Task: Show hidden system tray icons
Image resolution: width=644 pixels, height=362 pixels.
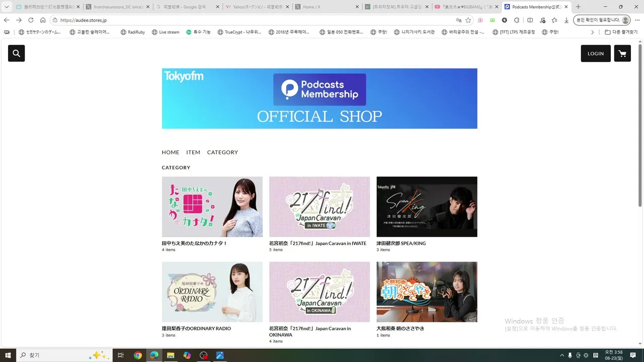Action: [x=562, y=355]
